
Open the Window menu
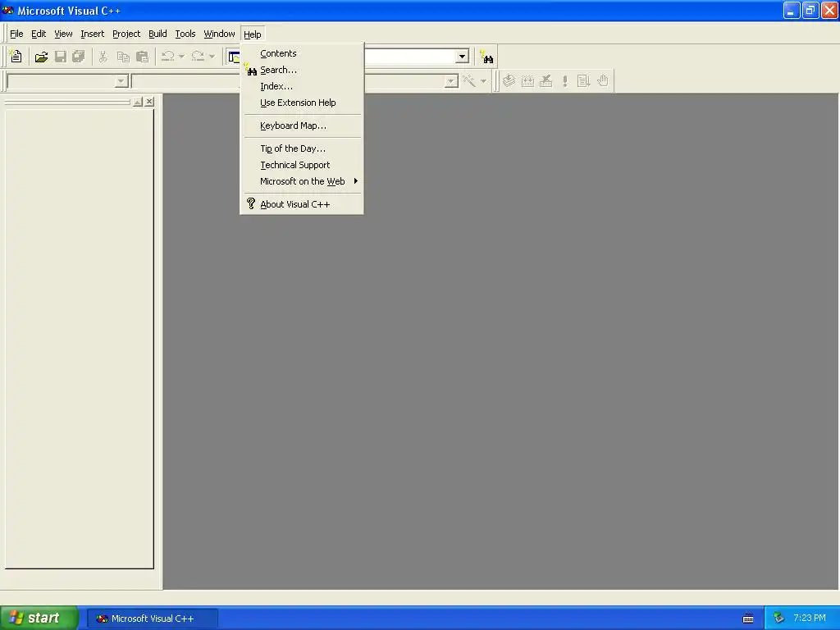(x=219, y=34)
